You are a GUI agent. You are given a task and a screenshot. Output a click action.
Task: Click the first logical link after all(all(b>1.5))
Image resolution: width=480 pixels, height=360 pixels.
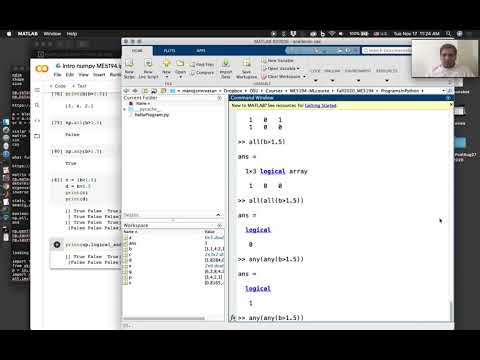258,230
